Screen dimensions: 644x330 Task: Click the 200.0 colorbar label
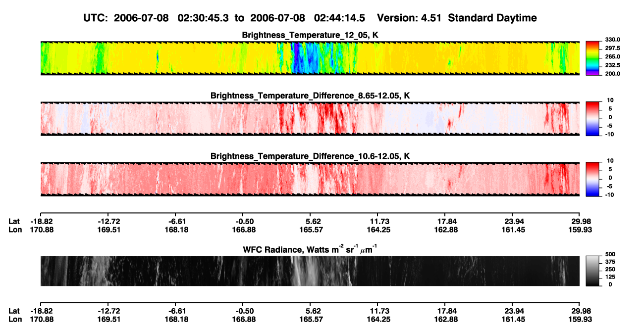[613, 74]
